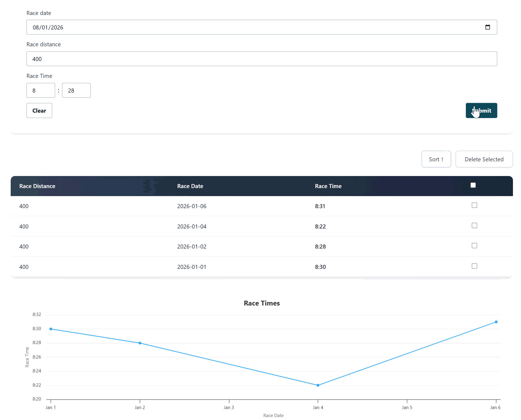
Task: Click the Jan 4 data point on chart
Action: [x=318, y=385]
